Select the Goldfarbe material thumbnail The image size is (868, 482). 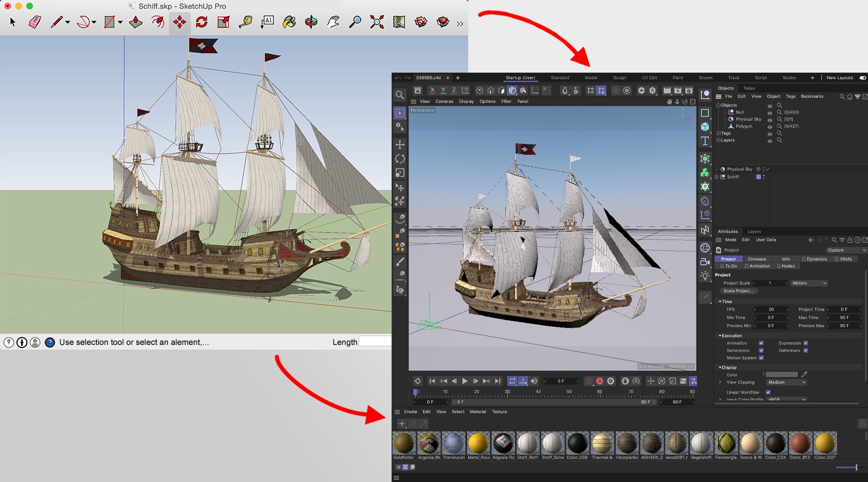point(404,443)
